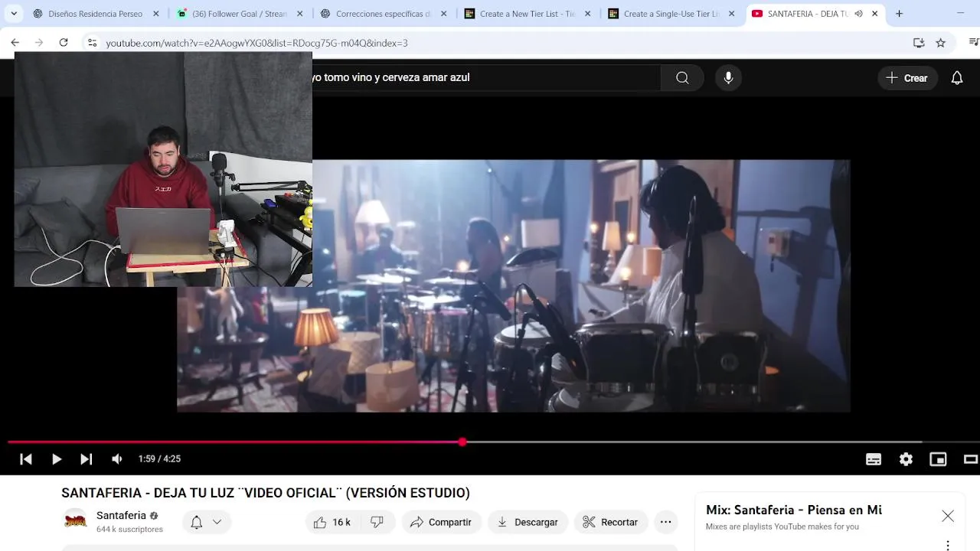Click the YouTube search text field
980x551 pixels.
point(486,77)
